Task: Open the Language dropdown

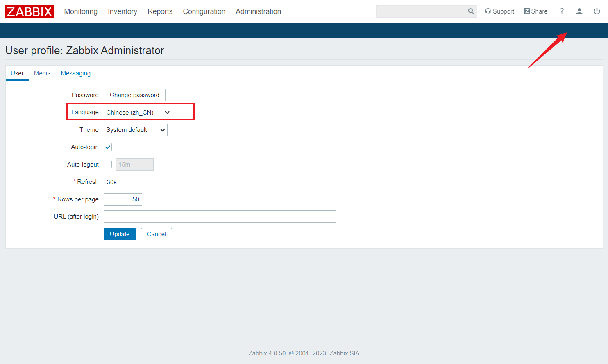Action: tap(138, 112)
